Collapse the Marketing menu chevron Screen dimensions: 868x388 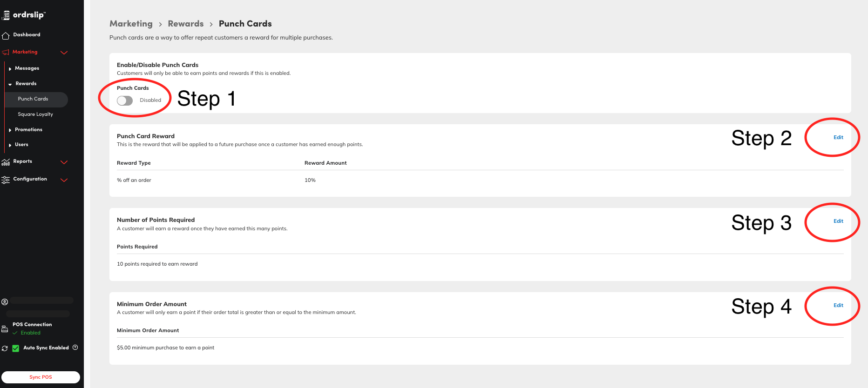(x=64, y=53)
